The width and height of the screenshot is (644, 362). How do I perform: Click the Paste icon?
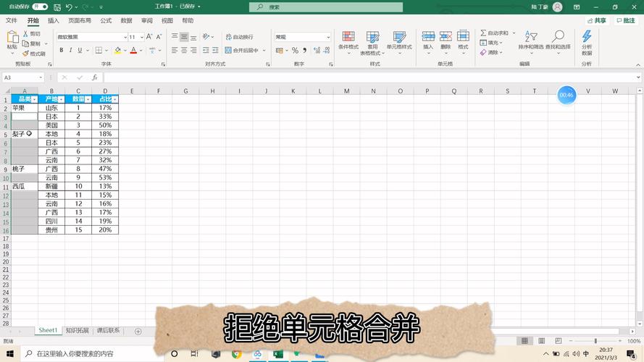13,38
